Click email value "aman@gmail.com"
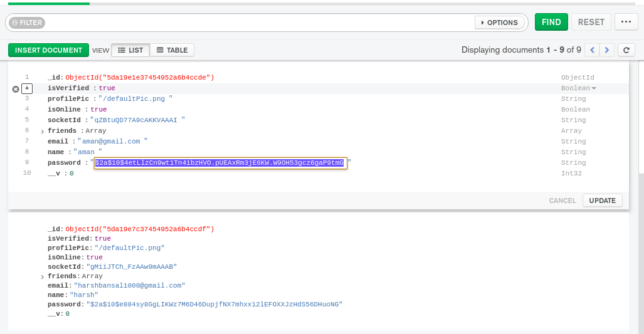 (x=111, y=141)
